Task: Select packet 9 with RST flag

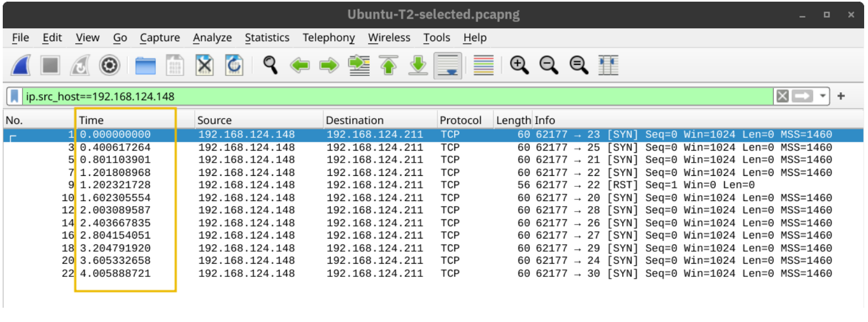Action: 433,185
